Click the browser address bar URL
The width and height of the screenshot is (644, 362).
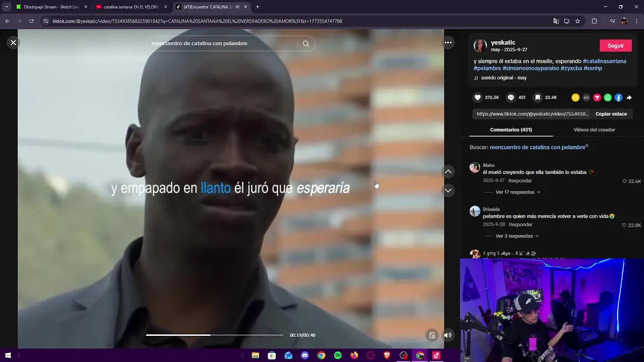(x=197, y=21)
